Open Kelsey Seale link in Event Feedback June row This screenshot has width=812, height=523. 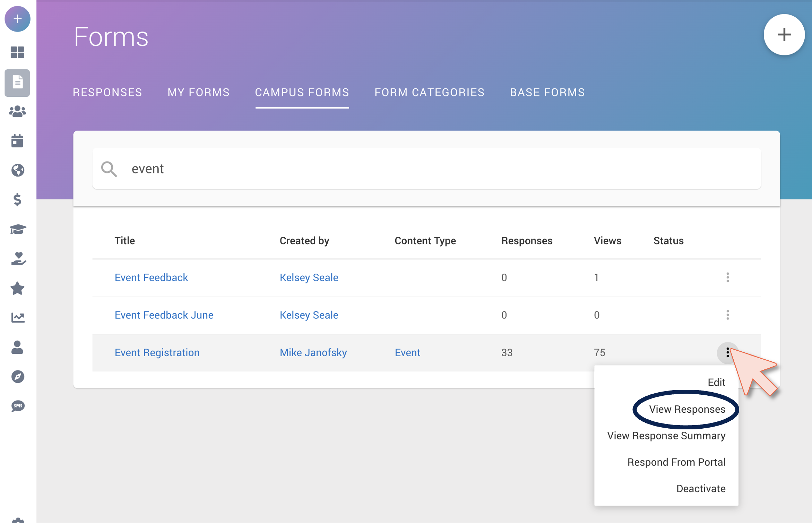[309, 315]
